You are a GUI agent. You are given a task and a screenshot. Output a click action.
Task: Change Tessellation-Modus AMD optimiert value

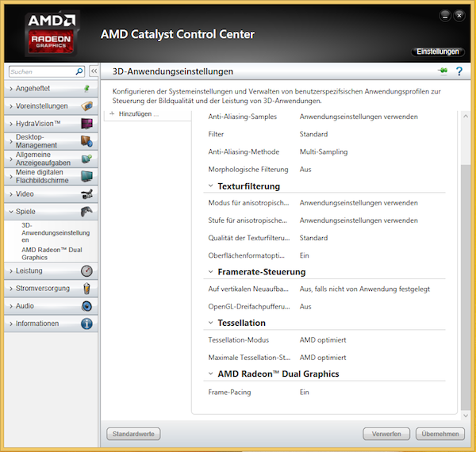[x=323, y=340]
